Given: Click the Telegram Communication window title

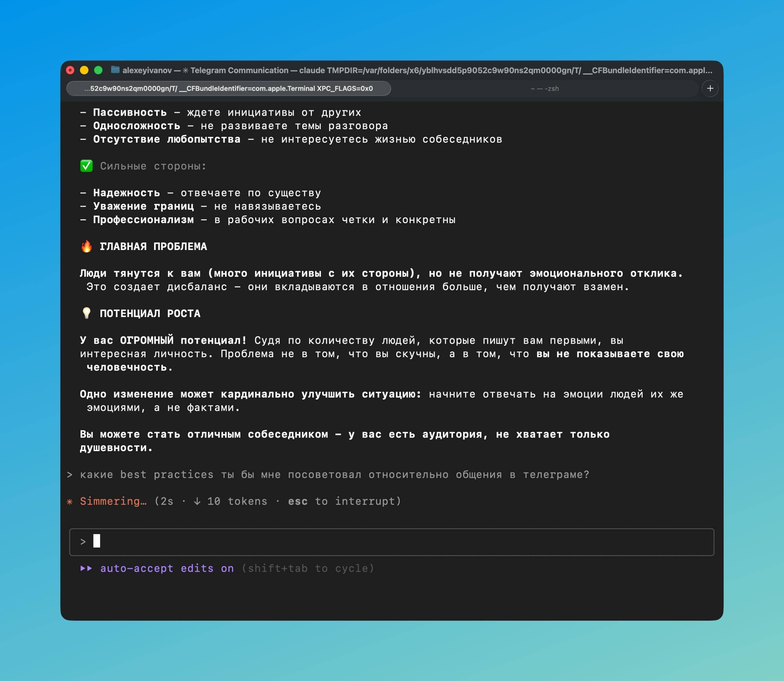Looking at the screenshot, I should pyautogui.click(x=239, y=70).
